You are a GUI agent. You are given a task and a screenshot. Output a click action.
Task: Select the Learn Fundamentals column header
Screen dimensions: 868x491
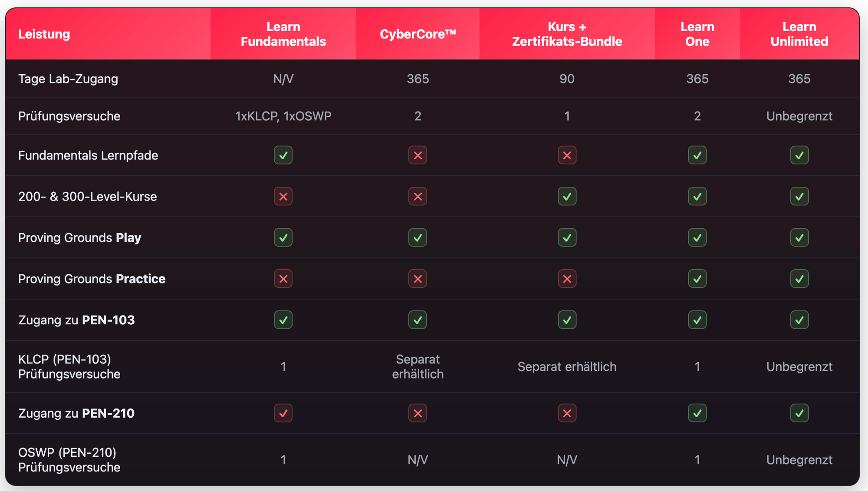[283, 34]
